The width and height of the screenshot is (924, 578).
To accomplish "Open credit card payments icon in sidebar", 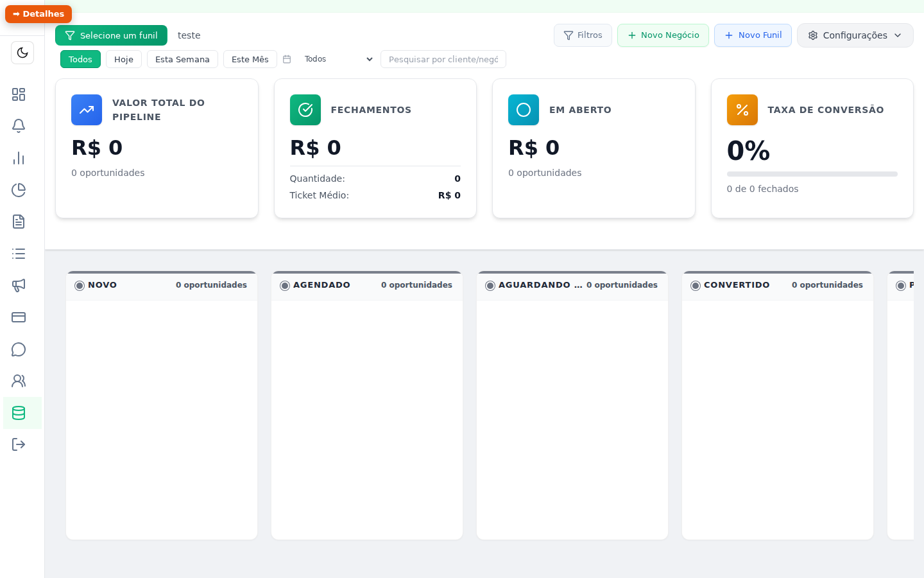I will pyautogui.click(x=19, y=317).
